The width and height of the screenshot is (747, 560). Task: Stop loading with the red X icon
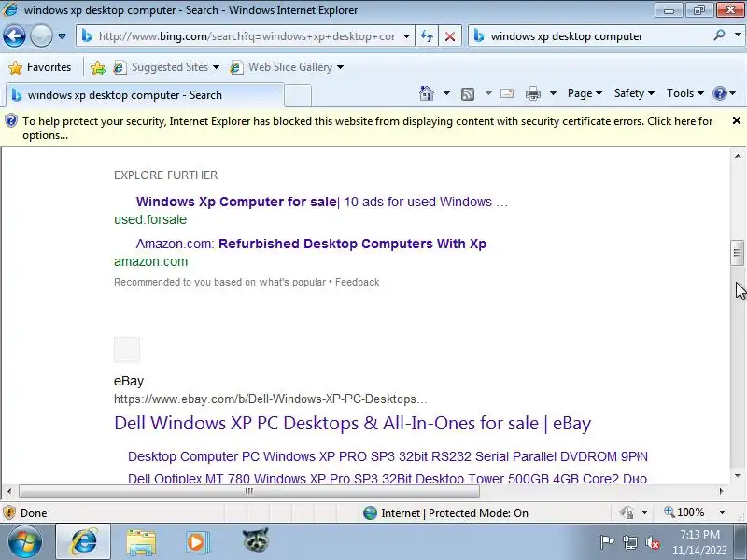click(449, 36)
